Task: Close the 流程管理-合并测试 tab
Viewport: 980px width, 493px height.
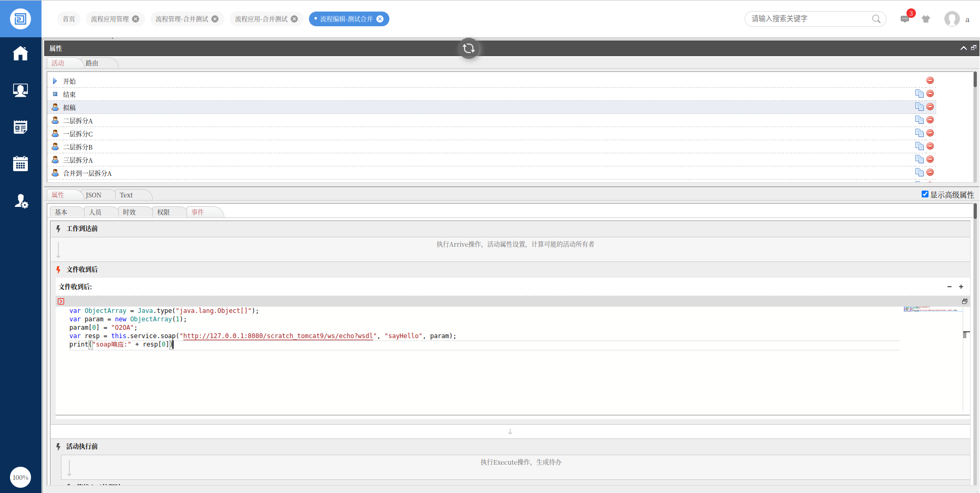Action: 215,19
